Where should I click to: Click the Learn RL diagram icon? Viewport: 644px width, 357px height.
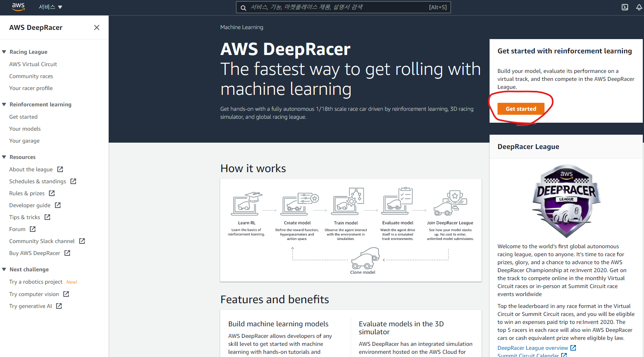tap(247, 203)
